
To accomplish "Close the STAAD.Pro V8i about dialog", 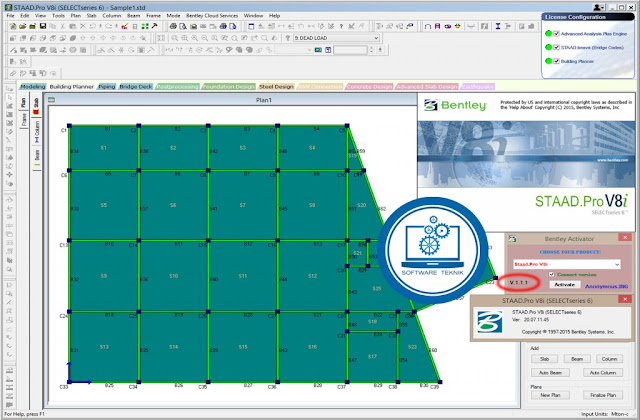I will point(625,299).
